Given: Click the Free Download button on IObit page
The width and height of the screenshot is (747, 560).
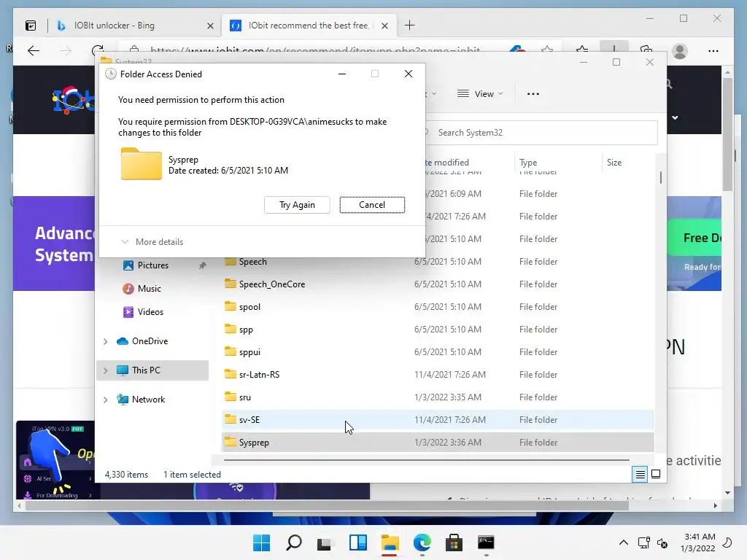Looking at the screenshot, I should (695, 238).
